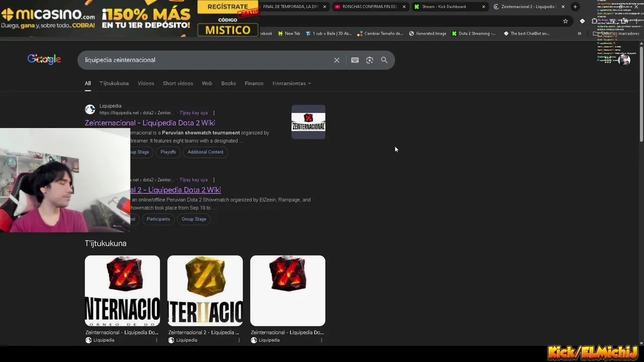Open the Generated Image bookmark
This screenshot has height=362, width=644.
pyautogui.click(x=428, y=34)
